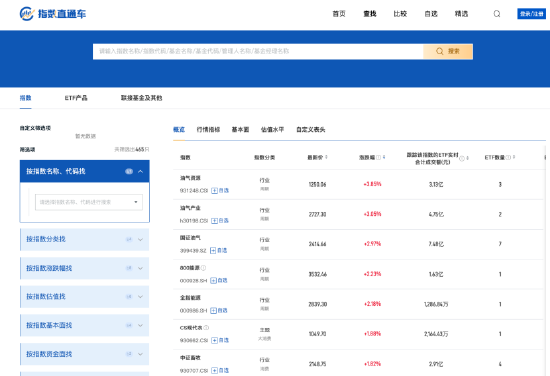Open the 全指能源 index link
This screenshot has height=376, width=550.
pyautogui.click(x=190, y=298)
